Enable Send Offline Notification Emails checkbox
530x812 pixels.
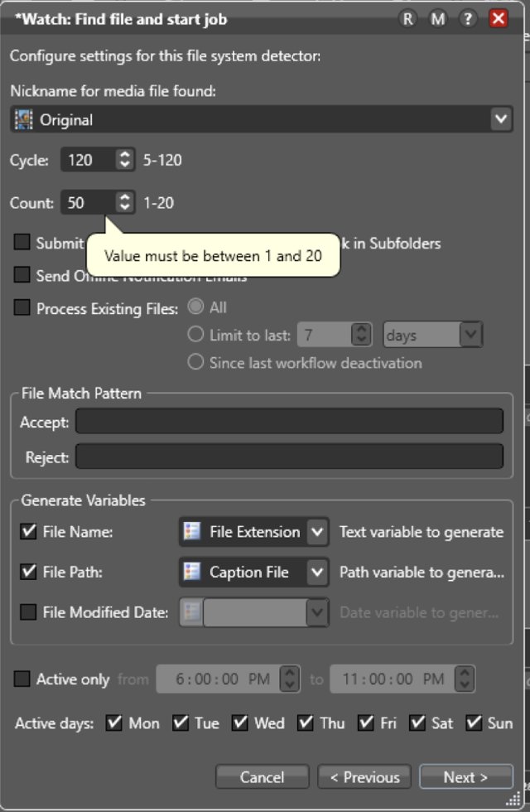point(22,274)
